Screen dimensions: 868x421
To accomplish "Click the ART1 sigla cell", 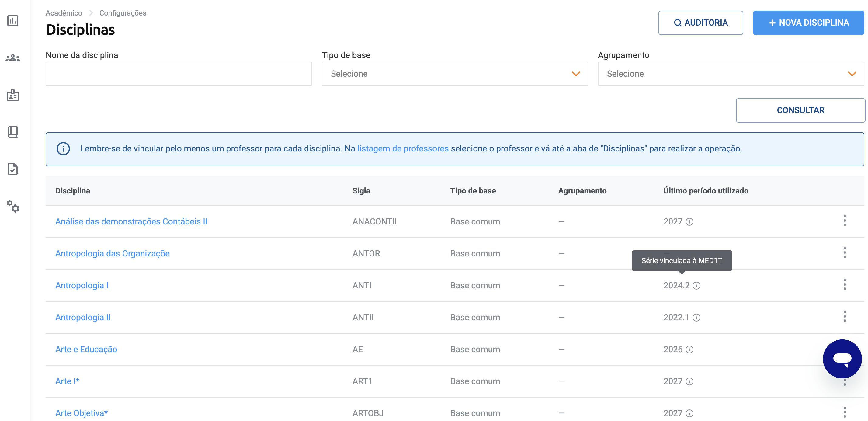I will [362, 381].
